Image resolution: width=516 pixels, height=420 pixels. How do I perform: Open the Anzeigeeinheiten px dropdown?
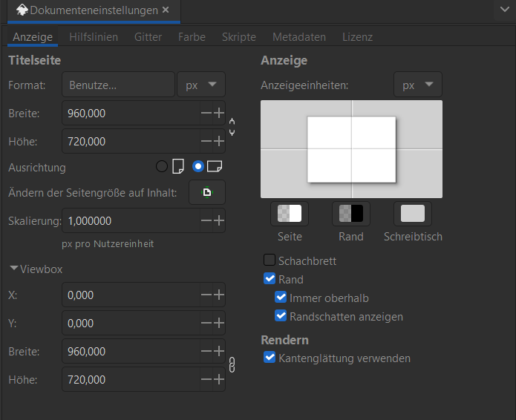(418, 85)
